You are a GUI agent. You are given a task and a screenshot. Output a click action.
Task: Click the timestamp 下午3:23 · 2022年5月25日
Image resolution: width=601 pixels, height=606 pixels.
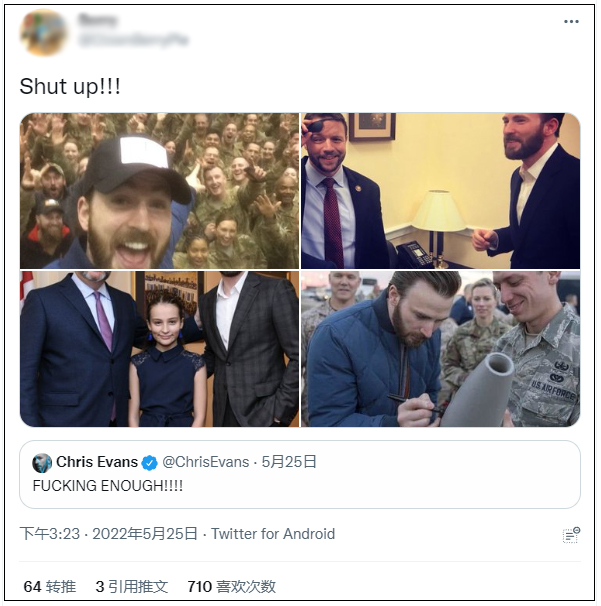coord(108,534)
